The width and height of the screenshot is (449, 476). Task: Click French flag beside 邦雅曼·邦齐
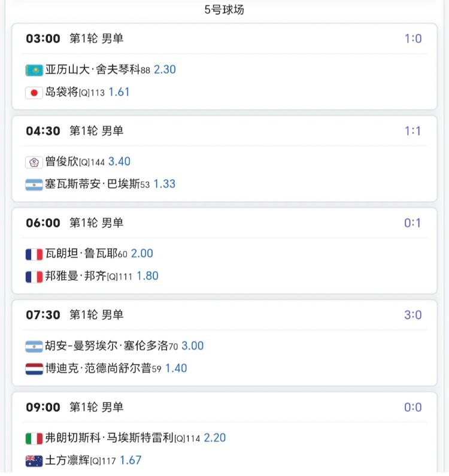point(34,277)
